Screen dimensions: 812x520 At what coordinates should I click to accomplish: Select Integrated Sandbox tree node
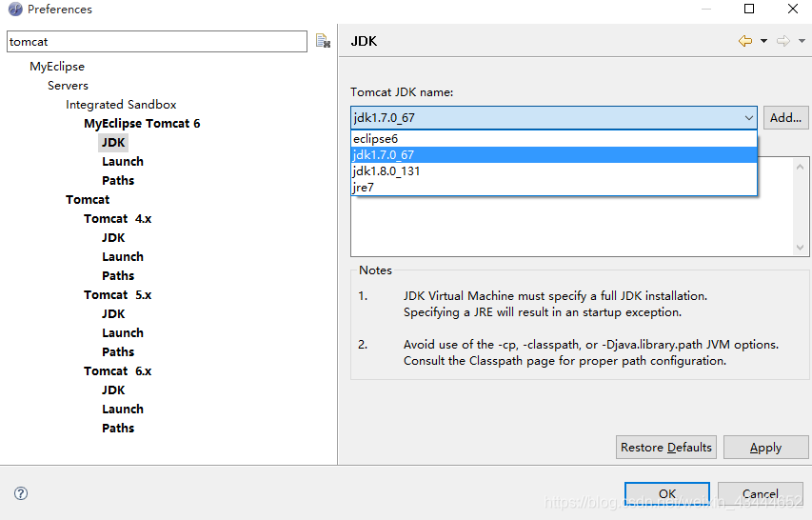click(121, 105)
